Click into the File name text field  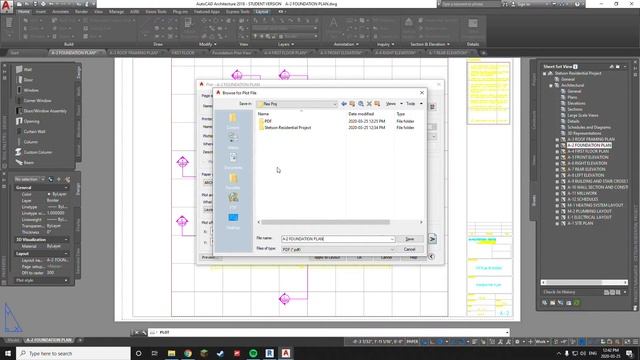[335, 239]
